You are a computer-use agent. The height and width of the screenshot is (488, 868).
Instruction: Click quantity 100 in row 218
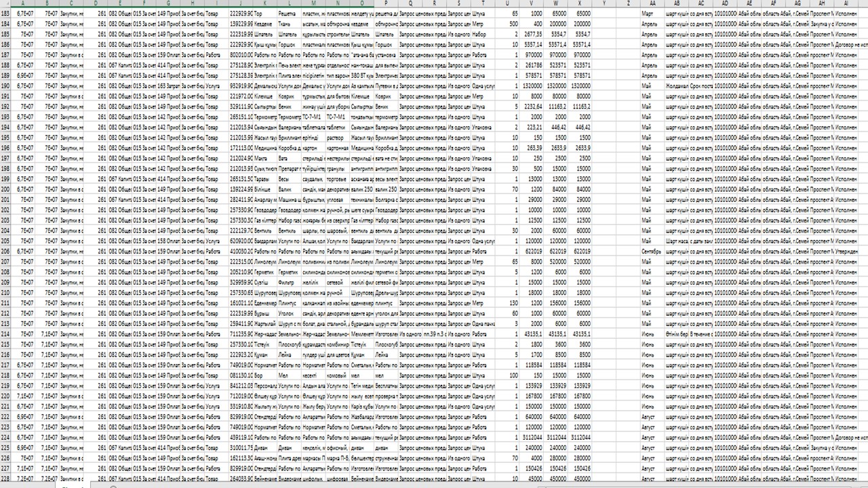click(x=507, y=375)
